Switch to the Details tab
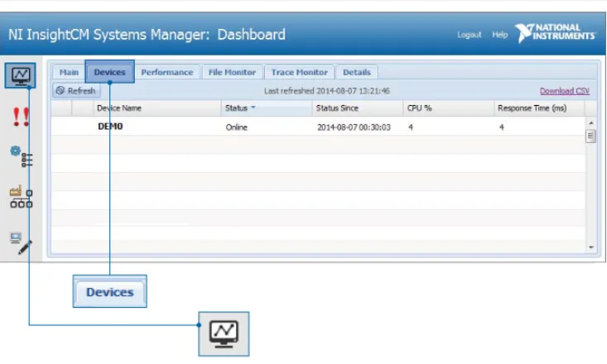The height and width of the screenshot is (364, 607). (x=357, y=72)
